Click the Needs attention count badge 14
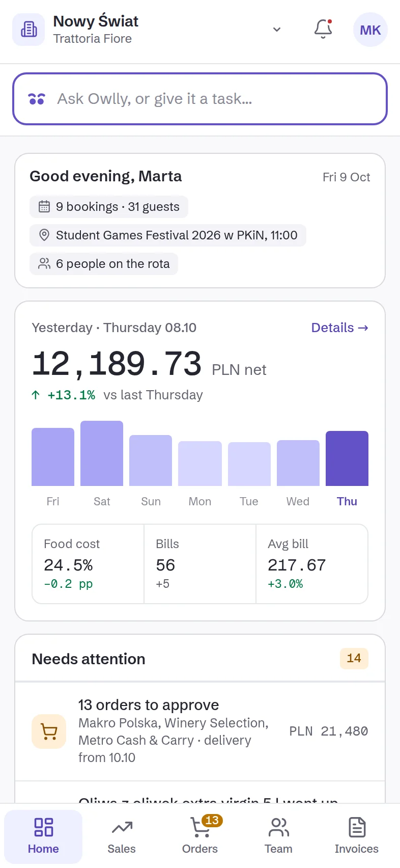 354,658
